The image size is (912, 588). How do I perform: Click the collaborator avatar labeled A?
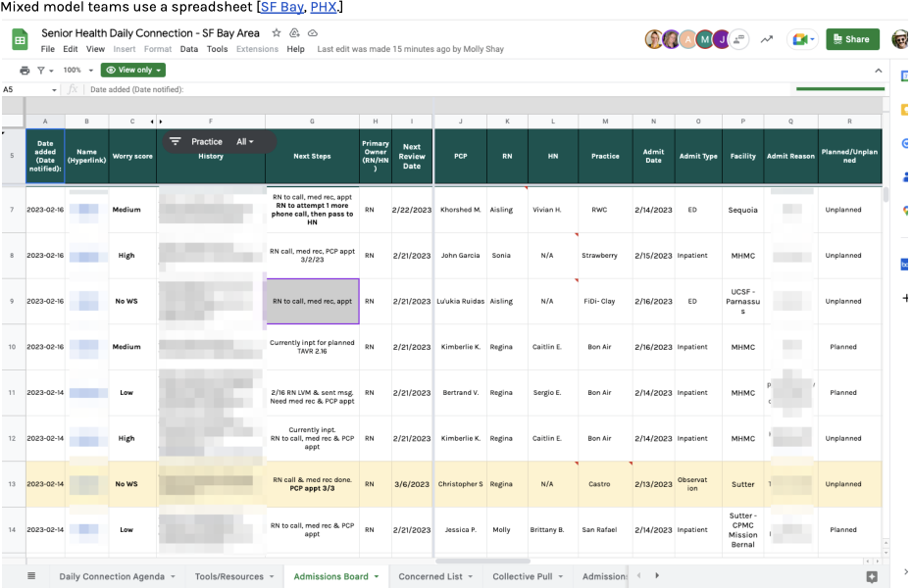pos(688,39)
